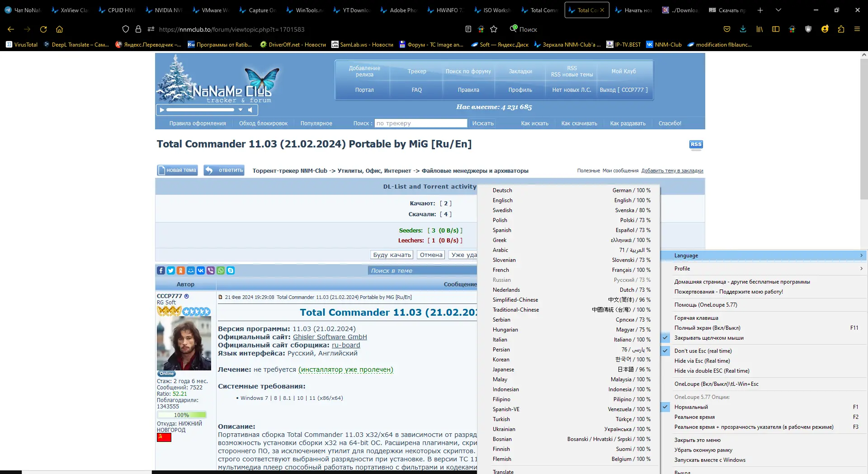Screen dimensions: 868x474
Task: List all tabs via the chevron button
Action: pos(778,10)
